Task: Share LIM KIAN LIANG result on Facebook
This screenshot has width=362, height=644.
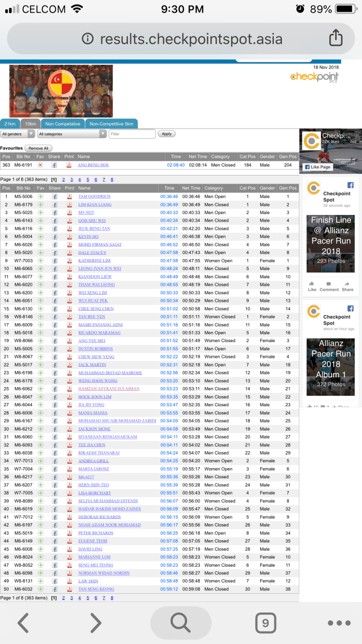Action: click(55, 205)
